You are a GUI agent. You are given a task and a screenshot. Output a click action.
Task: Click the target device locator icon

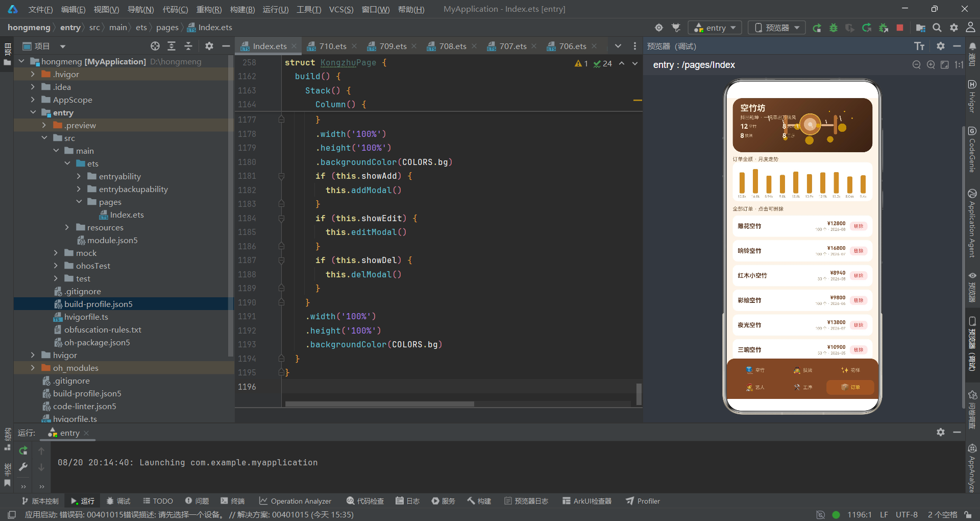pyautogui.click(x=659, y=28)
